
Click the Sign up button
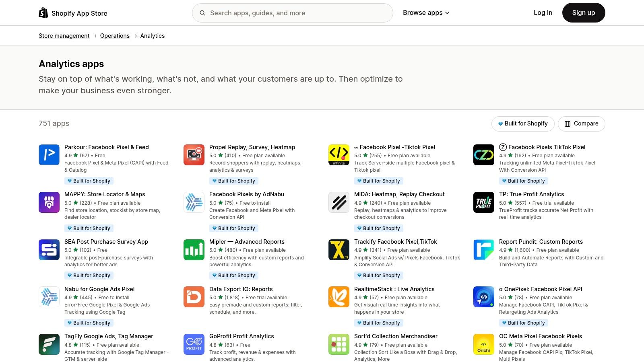[x=584, y=13]
